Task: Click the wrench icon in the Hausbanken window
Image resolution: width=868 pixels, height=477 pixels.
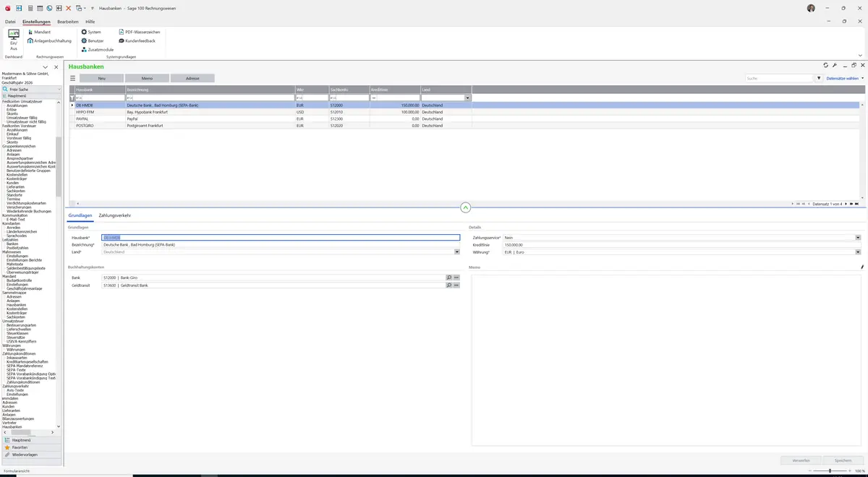Action: click(x=835, y=65)
